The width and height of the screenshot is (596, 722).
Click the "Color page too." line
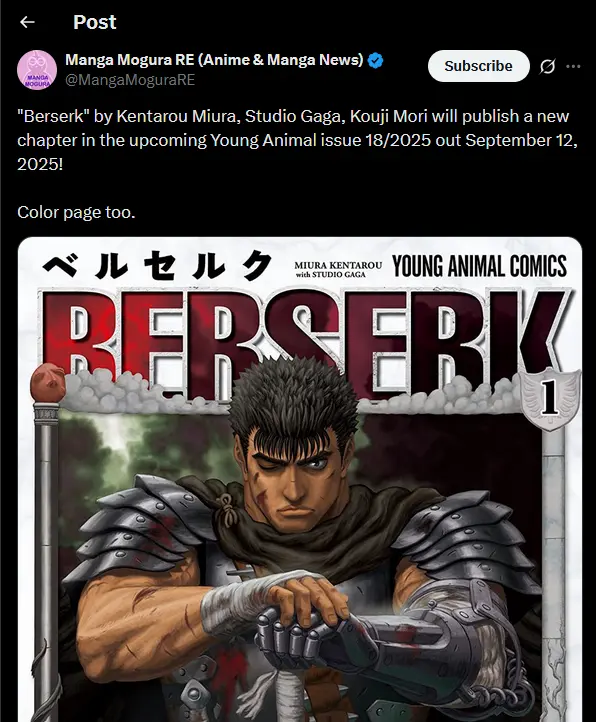click(76, 212)
